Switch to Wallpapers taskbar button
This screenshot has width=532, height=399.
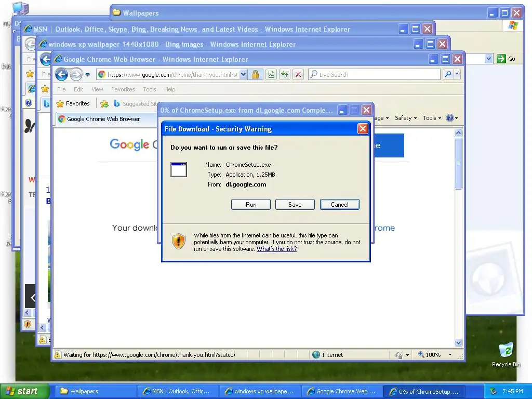tap(96, 391)
